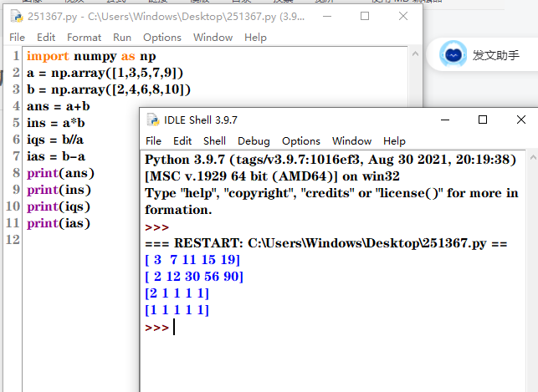Open the Window menu in the editor window
This screenshot has height=392, width=538.
(213, 38)
